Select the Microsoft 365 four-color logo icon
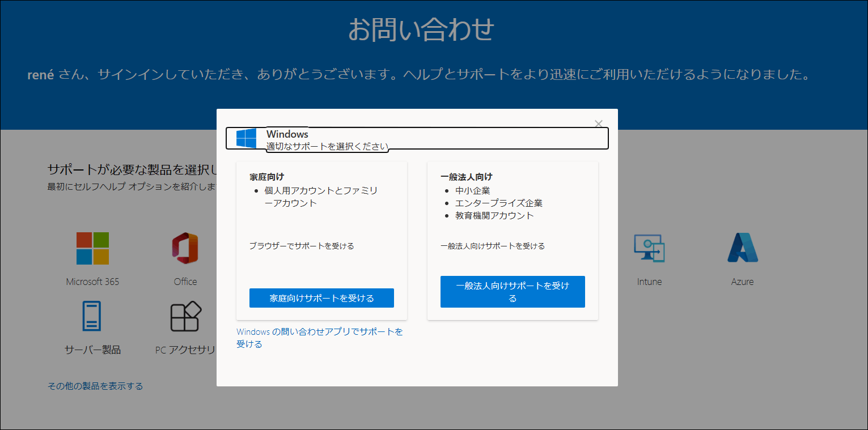 [x=92, y=248]
